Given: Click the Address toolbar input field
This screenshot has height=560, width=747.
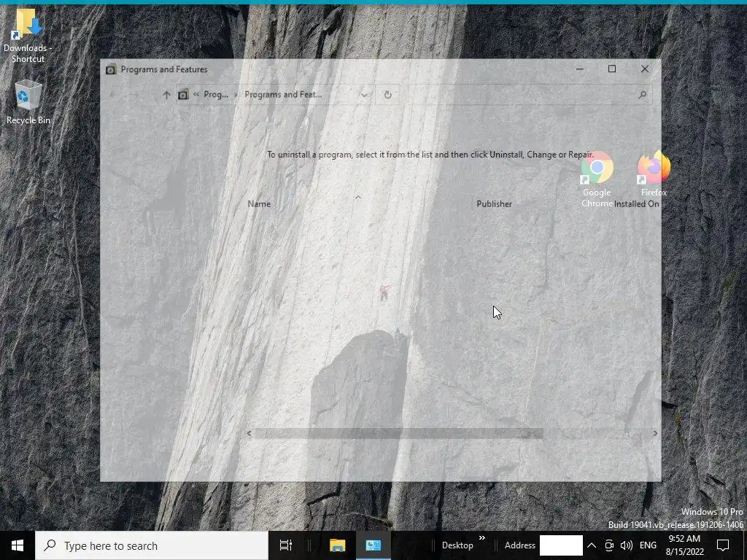Looking at the screenshot, I should 561,545.
